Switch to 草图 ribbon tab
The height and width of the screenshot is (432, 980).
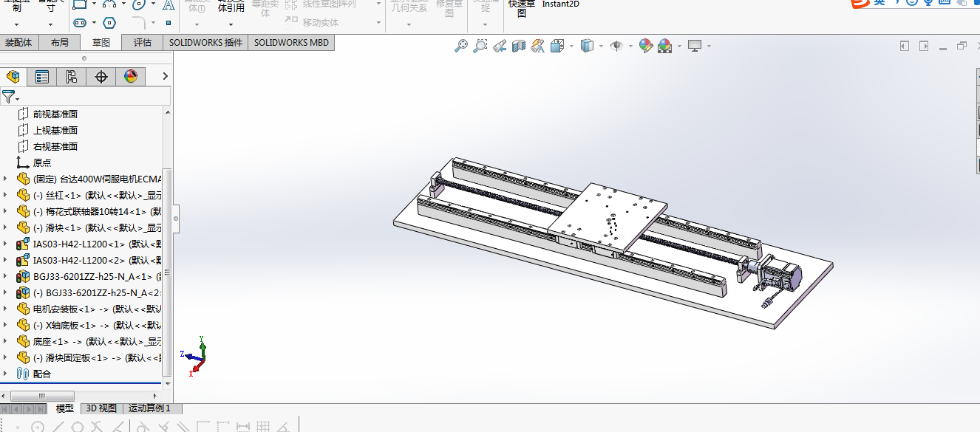click(101, 43)
